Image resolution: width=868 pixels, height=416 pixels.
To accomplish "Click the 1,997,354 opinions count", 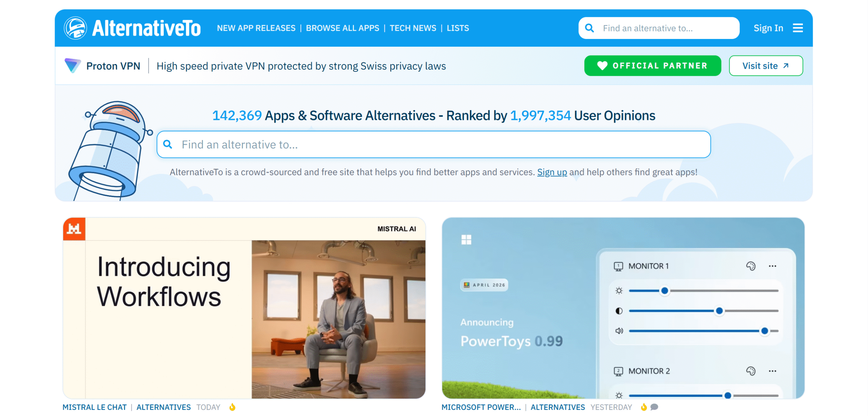I will pyautogui.click(x=540, y=116).
